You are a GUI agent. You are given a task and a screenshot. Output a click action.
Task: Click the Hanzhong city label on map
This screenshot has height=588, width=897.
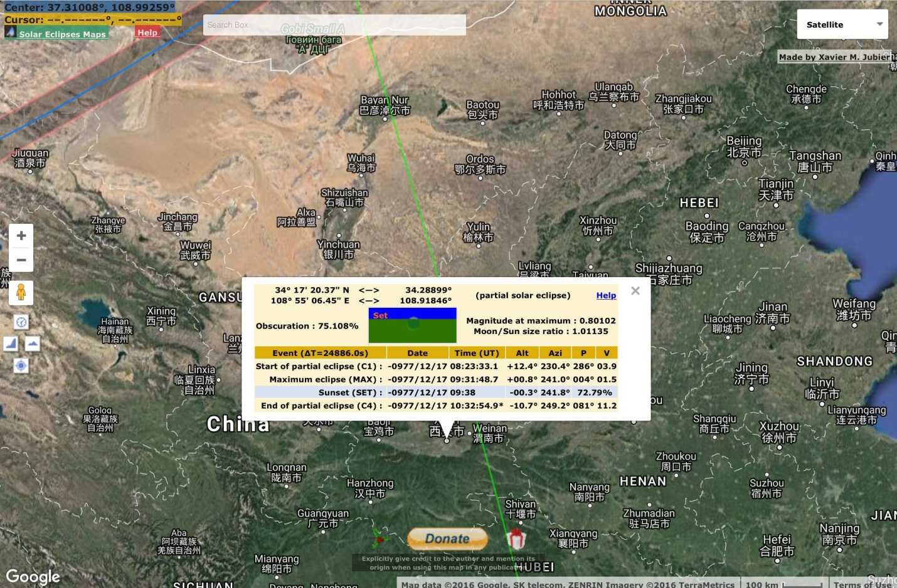(x=370, y=488)
